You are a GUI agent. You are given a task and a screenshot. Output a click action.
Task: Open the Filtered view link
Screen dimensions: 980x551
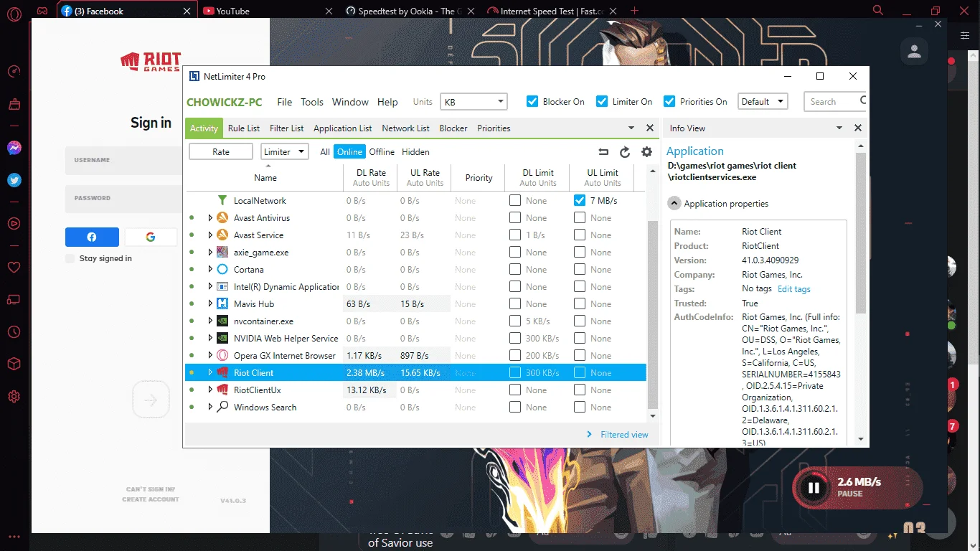(624, 435)
